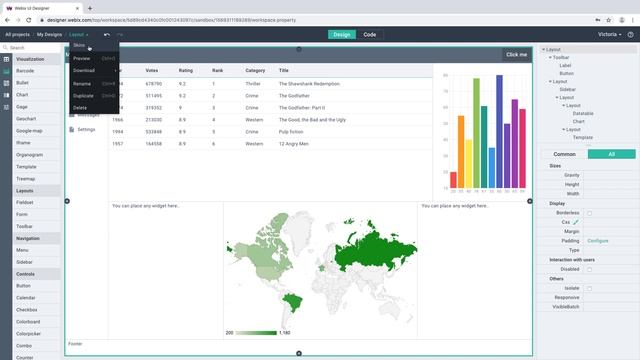This screenshot has height=360, width=640.
Task: Click the Settings sidebar item icon
Action: pyautogui.click(x=72, y=129)
